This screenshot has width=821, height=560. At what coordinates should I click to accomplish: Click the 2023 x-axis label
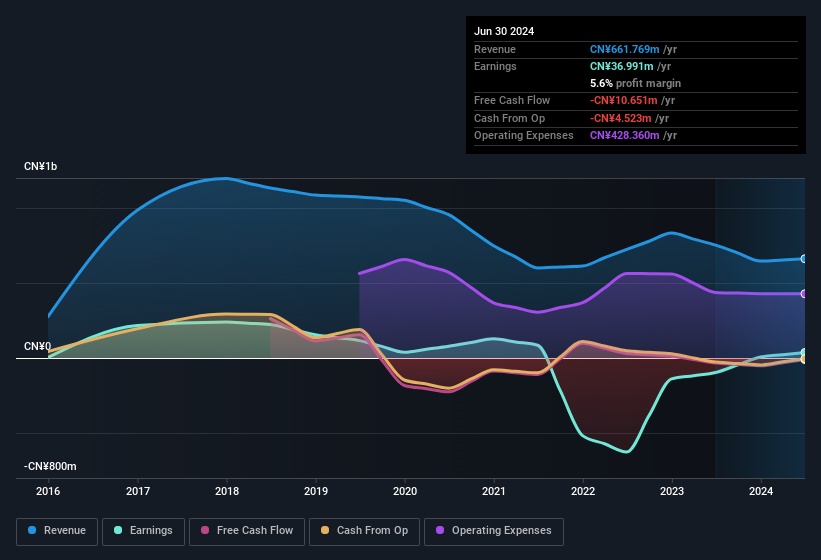[672, 491]
